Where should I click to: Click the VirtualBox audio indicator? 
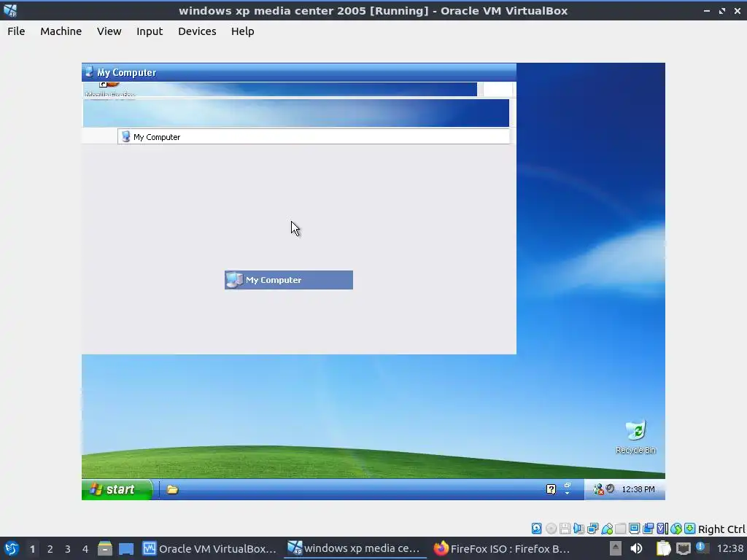578,529
